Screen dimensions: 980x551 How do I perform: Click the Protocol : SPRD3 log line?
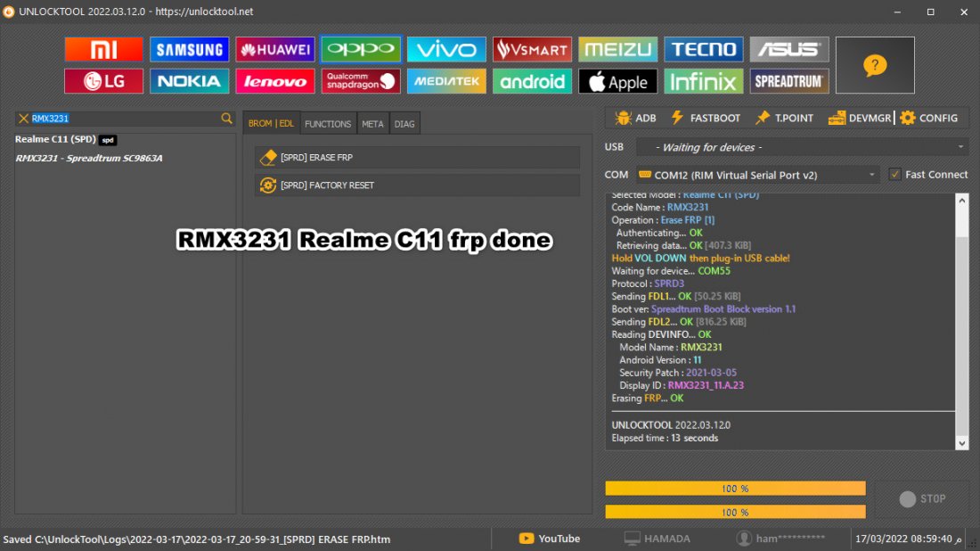point(648,284)
